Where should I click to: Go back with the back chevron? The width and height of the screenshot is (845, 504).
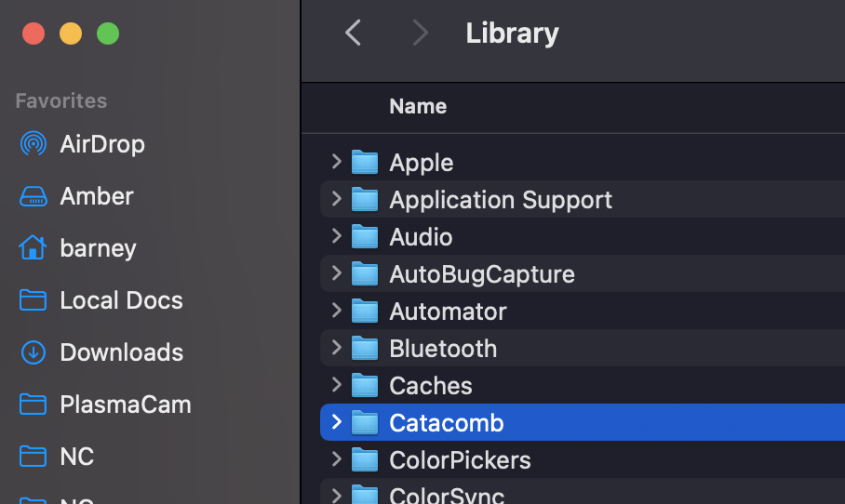tap(353, 33)
